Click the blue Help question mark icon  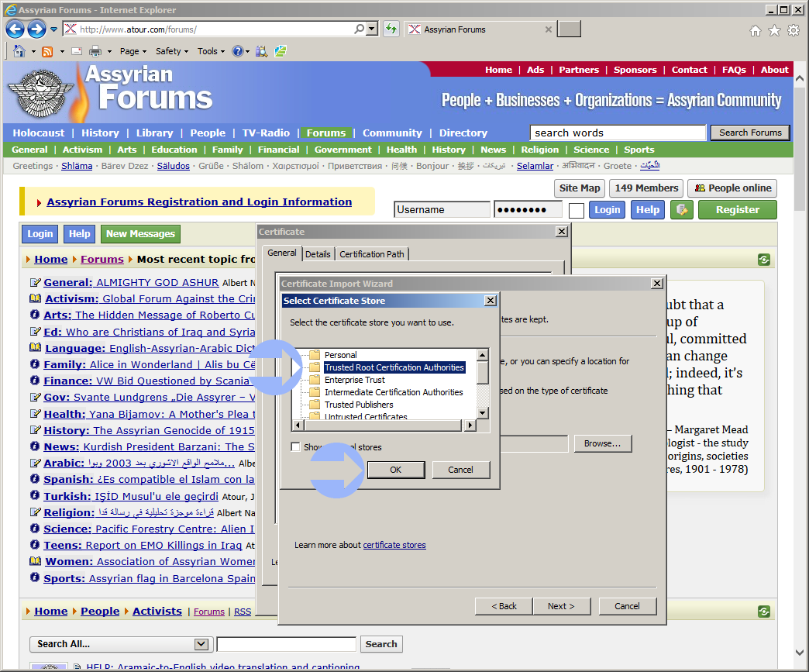(237, 51)
